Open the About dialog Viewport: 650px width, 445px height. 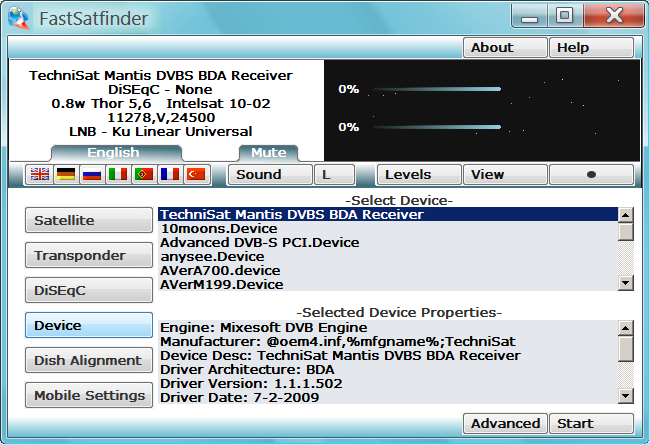505,48
